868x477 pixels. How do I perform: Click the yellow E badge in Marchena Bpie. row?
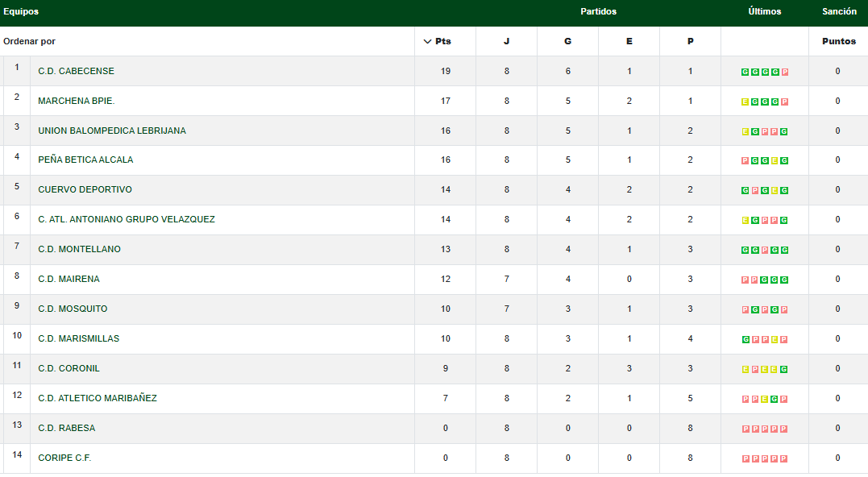coord(745,102)
